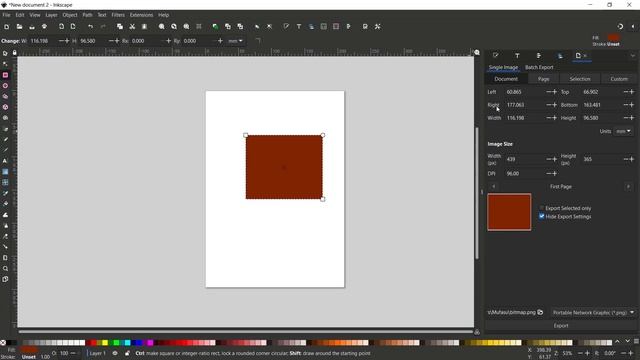
Task: Click the Copy icon in toolbar
Action: (x=120, y=27)
